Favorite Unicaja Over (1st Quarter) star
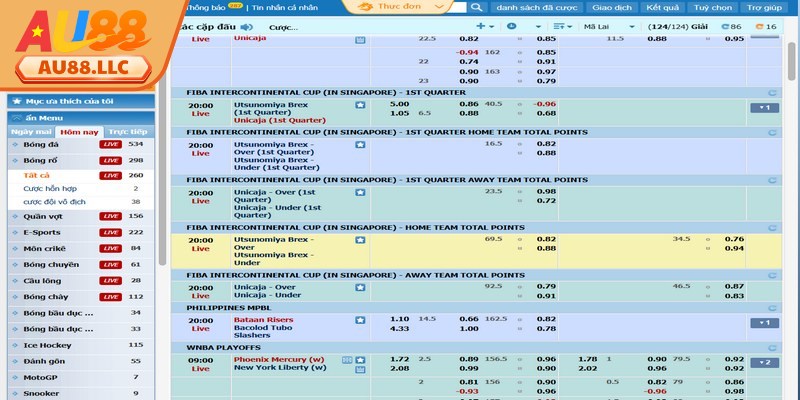Image resolution: width=800 pixels, height=400 pixels. (x=360, y=192)
